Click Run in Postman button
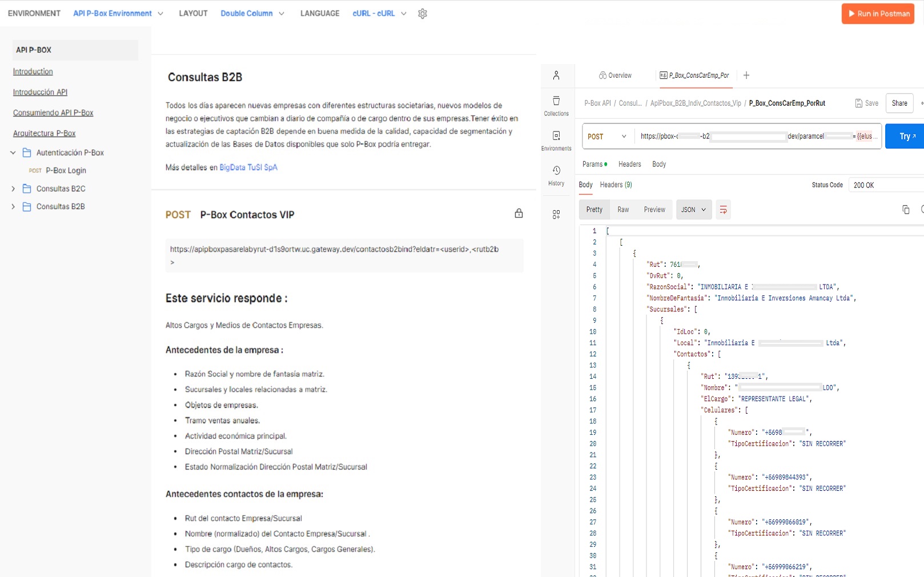The height and width of the screenshot is (577, 924). tap(878, 14)
